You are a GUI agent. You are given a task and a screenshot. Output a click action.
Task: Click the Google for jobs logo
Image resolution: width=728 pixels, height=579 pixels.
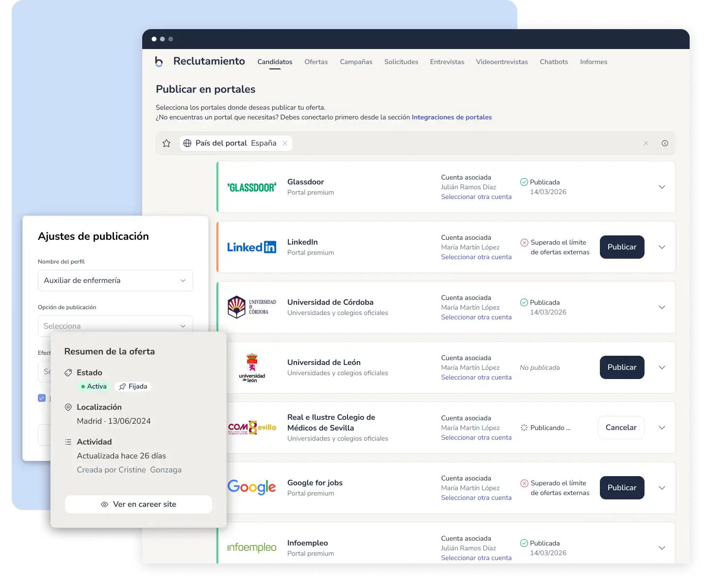point(251,487)
